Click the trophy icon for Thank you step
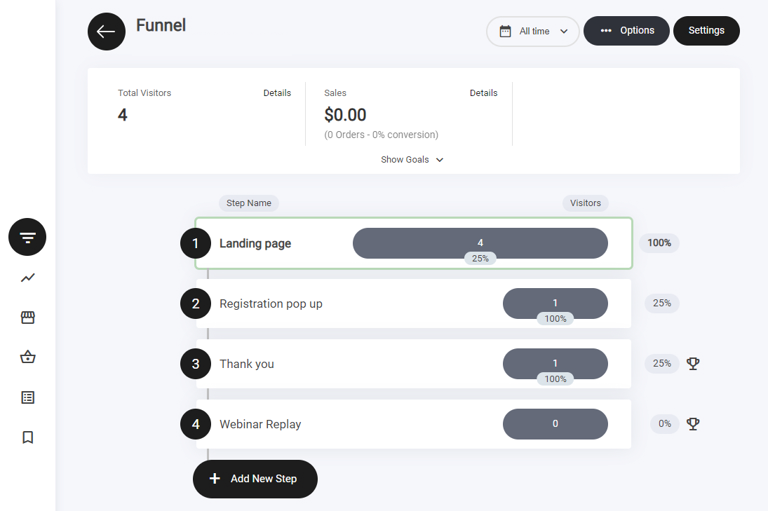The width and height of the screenshot is (768, 511). click(693, 364)
